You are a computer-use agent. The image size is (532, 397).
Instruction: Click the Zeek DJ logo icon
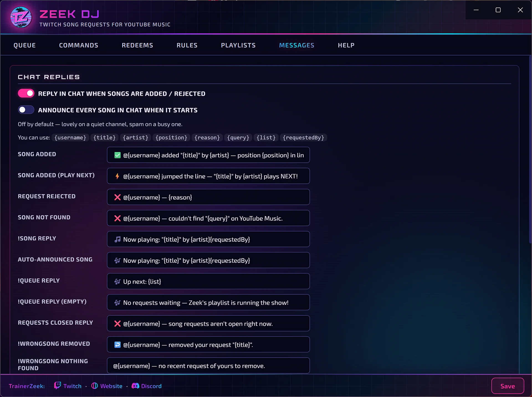(21, 17)
